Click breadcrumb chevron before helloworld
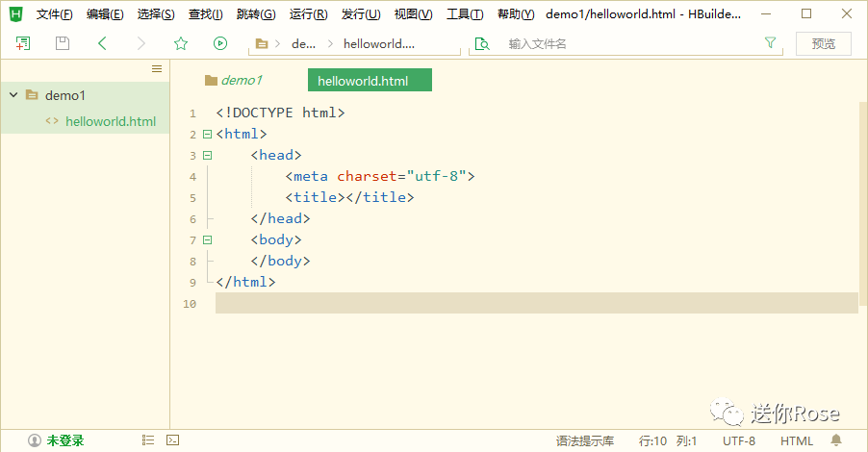Screen dimensions: 868x452 (x=330, y=43)
